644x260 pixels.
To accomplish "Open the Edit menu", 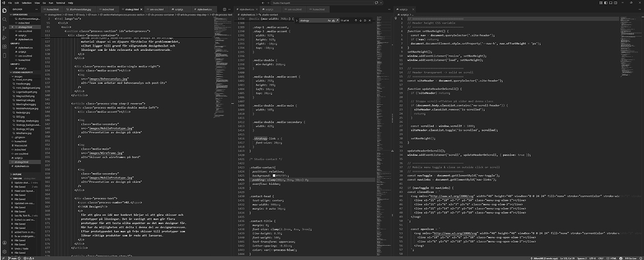I will (x=16, y=2).
